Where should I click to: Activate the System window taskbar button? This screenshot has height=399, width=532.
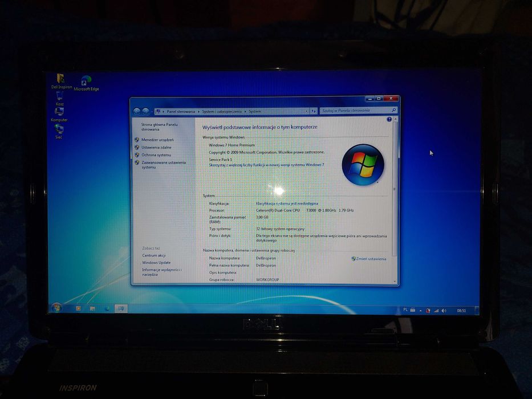(121, 308)
